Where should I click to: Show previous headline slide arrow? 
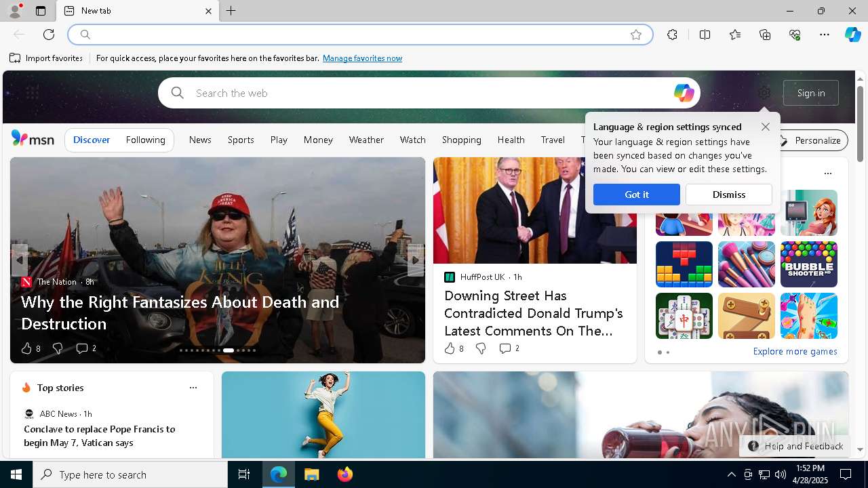click(x=20, y=260)
